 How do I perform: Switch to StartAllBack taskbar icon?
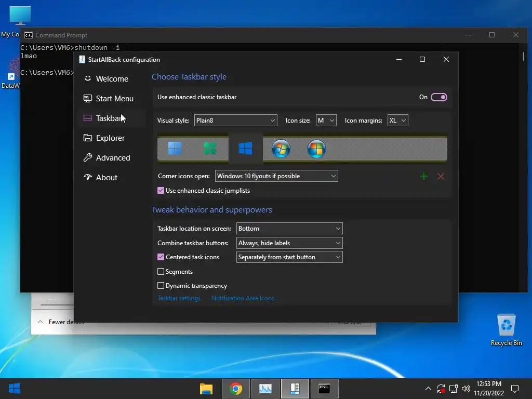(x=295, y=389)
